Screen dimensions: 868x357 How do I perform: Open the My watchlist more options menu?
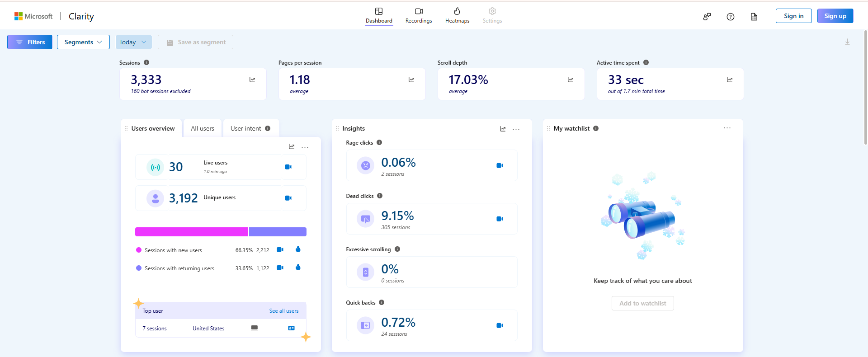pyautogui.click(x=727, y=128)
